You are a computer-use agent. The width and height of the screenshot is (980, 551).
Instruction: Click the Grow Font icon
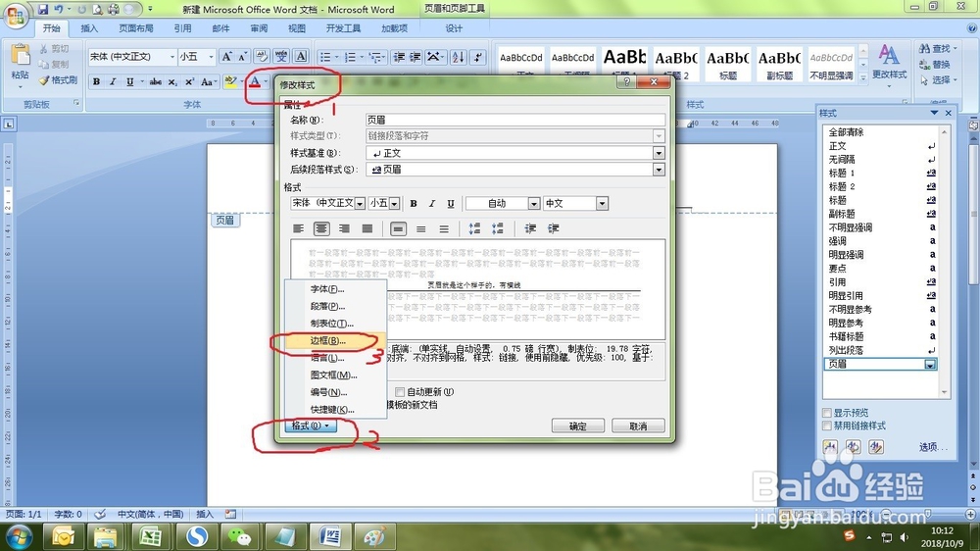227,57
